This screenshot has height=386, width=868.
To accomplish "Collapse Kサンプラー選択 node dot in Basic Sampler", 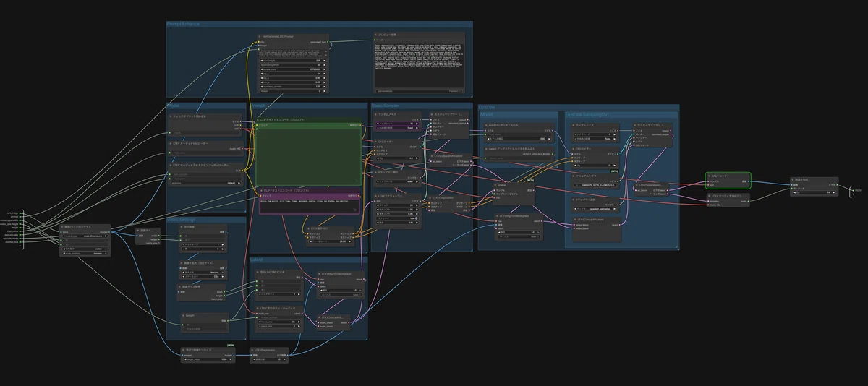I will (x=376, y=173).
